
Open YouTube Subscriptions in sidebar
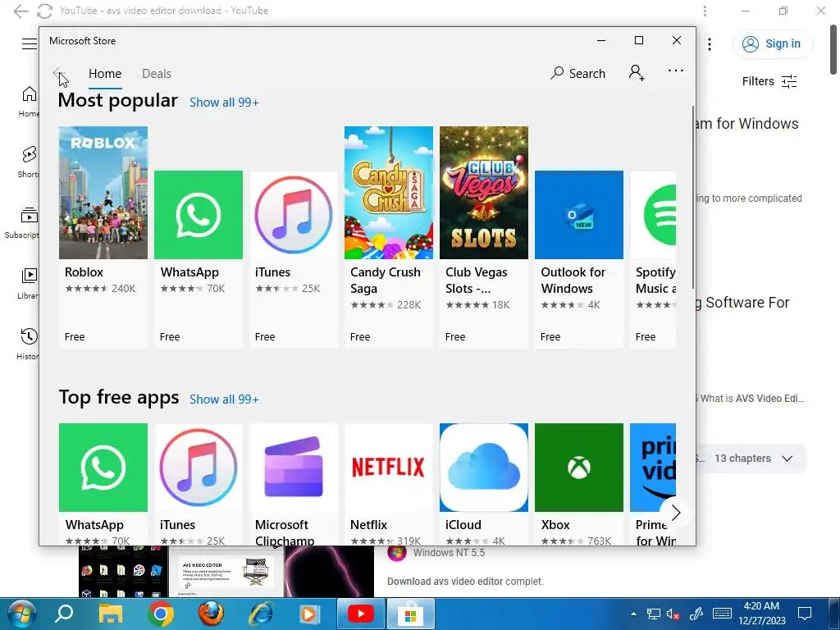pos(21,223)
